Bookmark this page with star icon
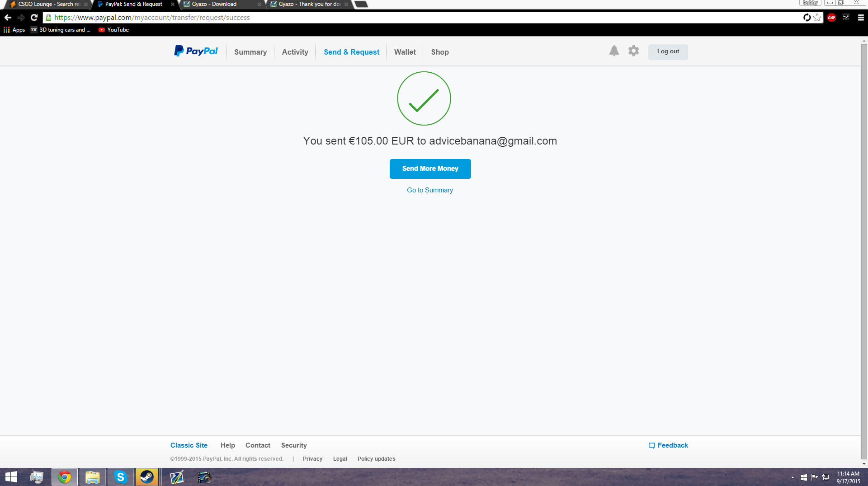 pos(817,18)
